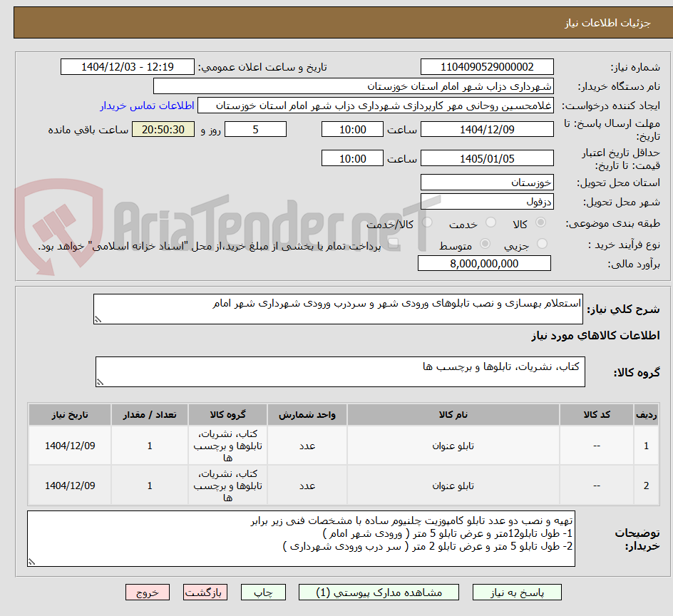This screenshot has width=673, height=616.
Task: Click the برآورد مالی field 8,000,000,000
Action: (x=484, y=263)
